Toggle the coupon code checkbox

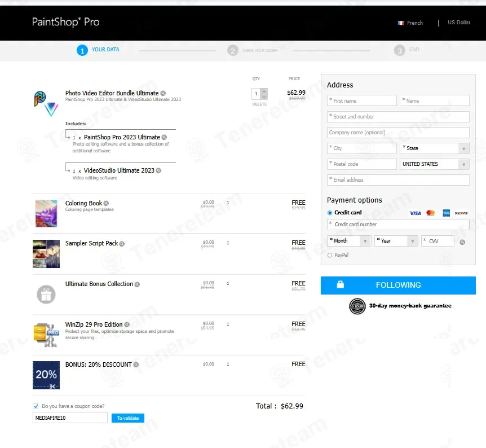tap(36, 406)
